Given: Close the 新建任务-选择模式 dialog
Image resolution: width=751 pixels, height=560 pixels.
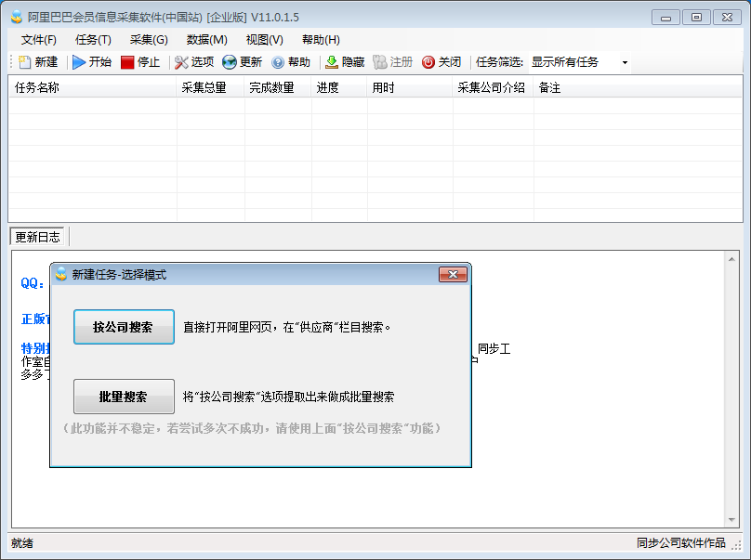Looking at the screenshot, I should (x=453, y=274).
